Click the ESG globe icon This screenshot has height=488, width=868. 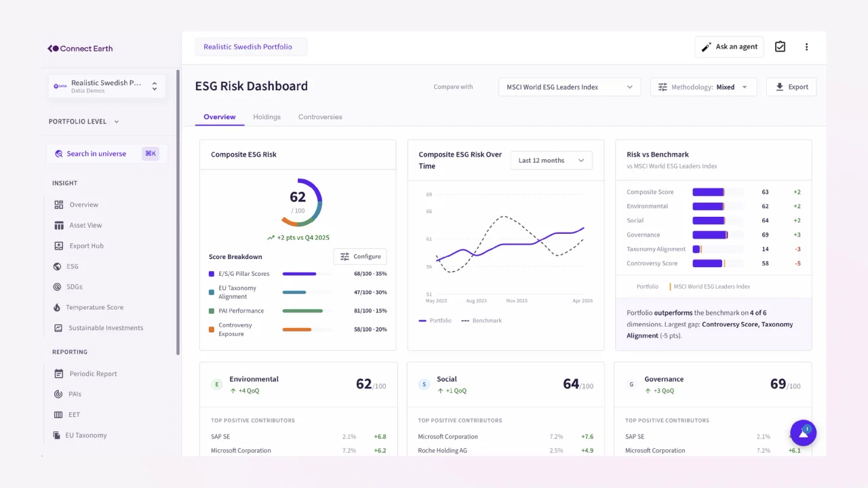point(58,266)
